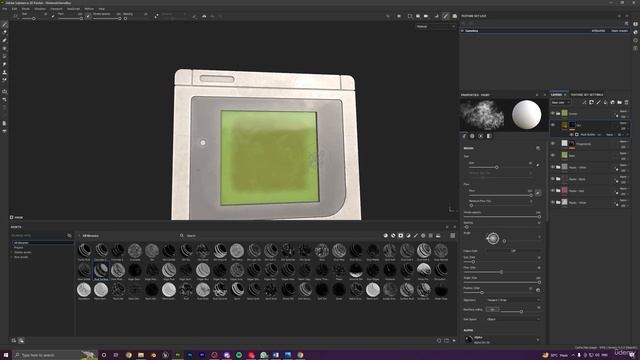
Task: Click the Add effect icon in Layers panel
Action: [x=584, y=102]
